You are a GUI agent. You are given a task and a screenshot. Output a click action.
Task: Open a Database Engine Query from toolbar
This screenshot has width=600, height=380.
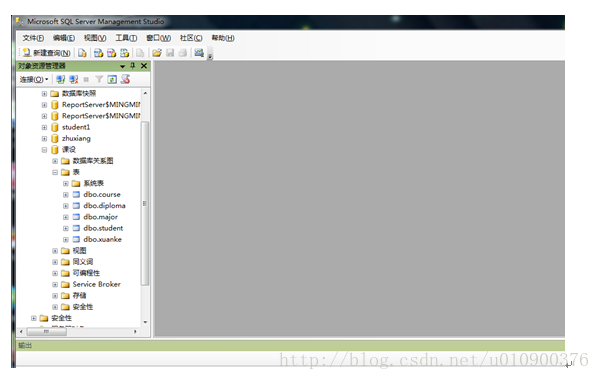coord(82,53)
